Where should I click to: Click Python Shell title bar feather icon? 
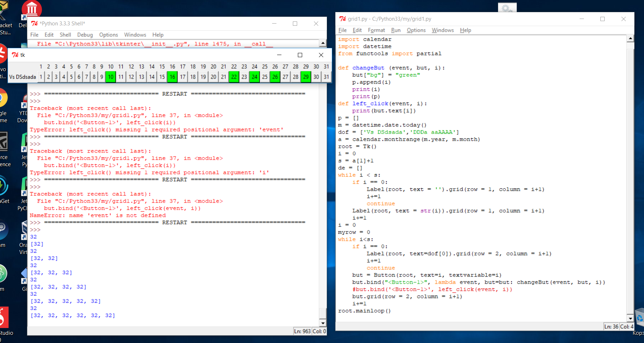34,23
